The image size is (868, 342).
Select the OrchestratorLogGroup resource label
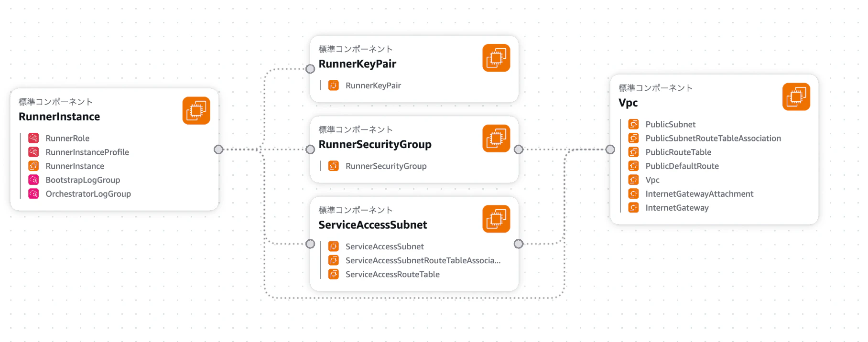[88, 194]
